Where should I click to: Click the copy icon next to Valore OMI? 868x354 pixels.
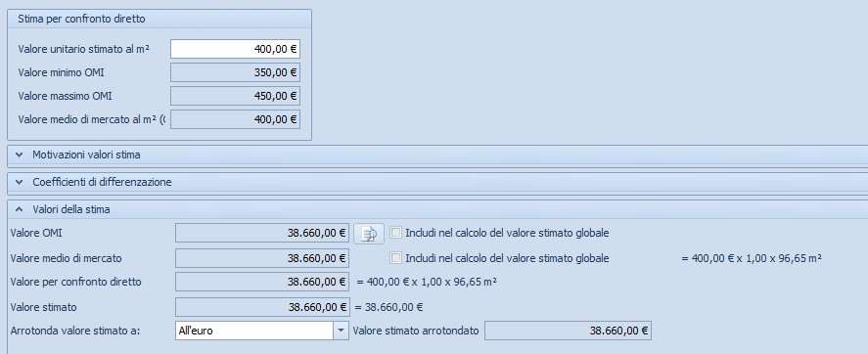tap(369, 234)
